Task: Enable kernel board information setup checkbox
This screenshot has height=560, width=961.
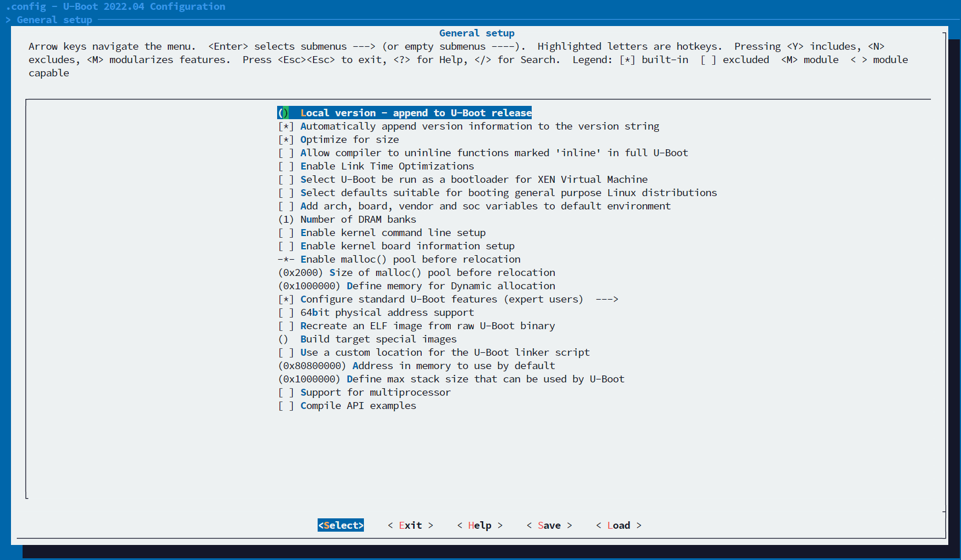Action: 396,246
